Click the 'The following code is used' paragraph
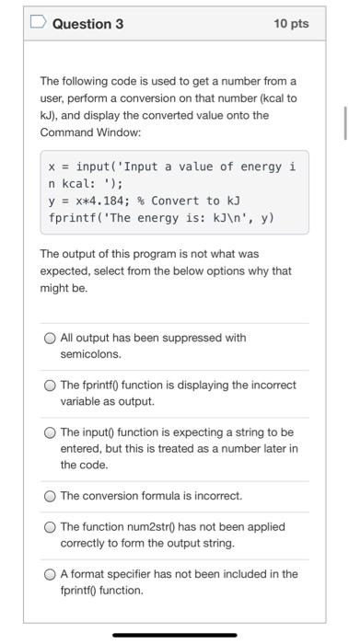The width and height of the screenshot is (349, 644). coord(169,107)
